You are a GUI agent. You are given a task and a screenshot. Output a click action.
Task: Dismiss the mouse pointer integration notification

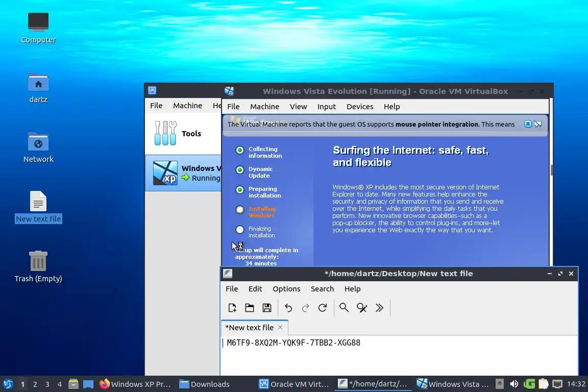528,124
